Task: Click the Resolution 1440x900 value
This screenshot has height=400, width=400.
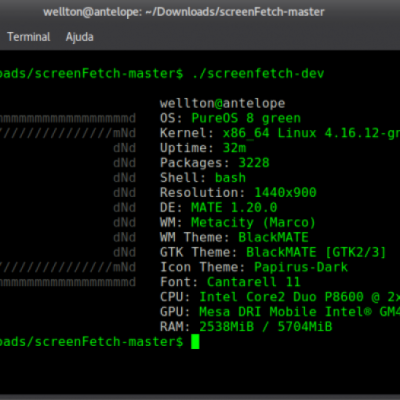Action: point(285,193)
